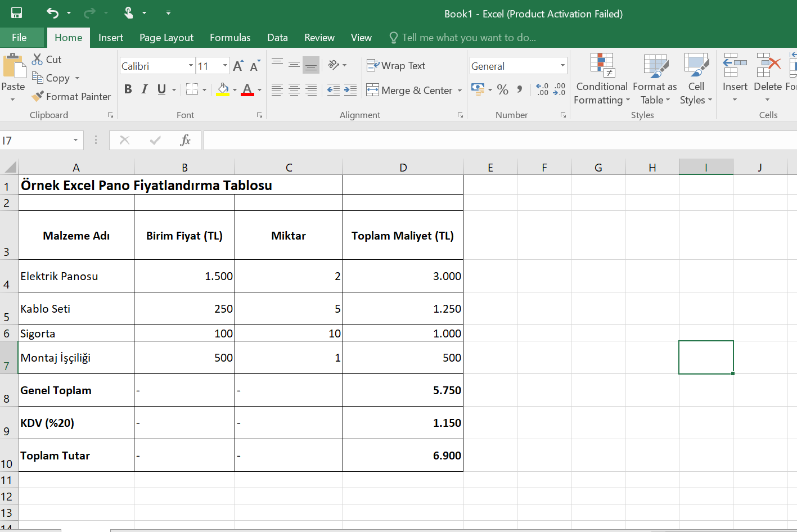Toggle Wrap Text for the cell
The width and height of the screenshot is (797, 532).
pyautogui.click(x=397, y=66)
